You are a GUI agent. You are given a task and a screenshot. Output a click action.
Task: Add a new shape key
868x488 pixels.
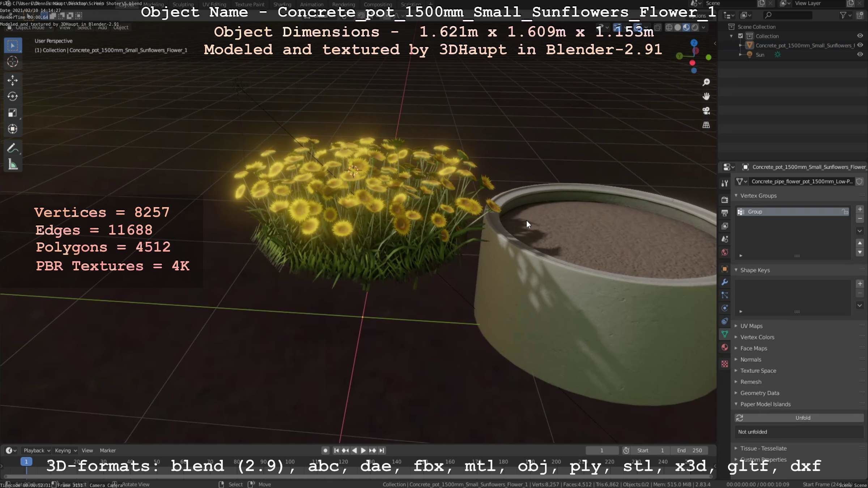860,284
